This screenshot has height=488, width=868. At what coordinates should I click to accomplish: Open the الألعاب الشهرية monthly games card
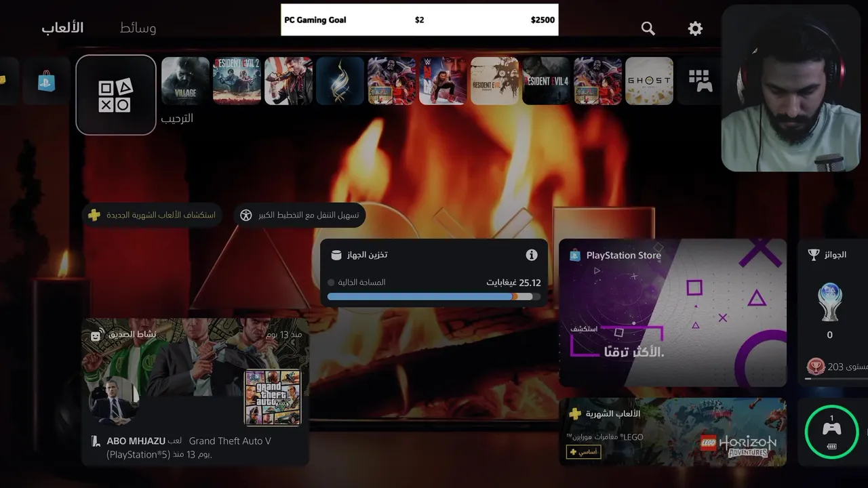(x=673, y=432)
